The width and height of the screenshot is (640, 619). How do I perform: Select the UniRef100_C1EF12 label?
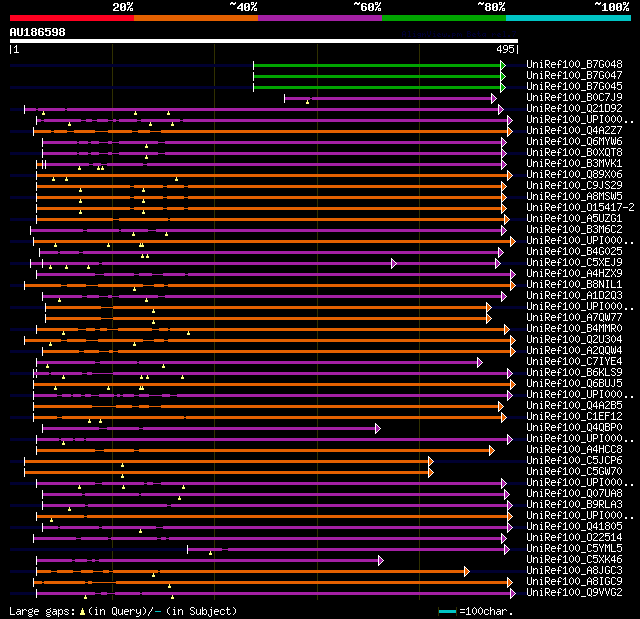coord(574,417)
